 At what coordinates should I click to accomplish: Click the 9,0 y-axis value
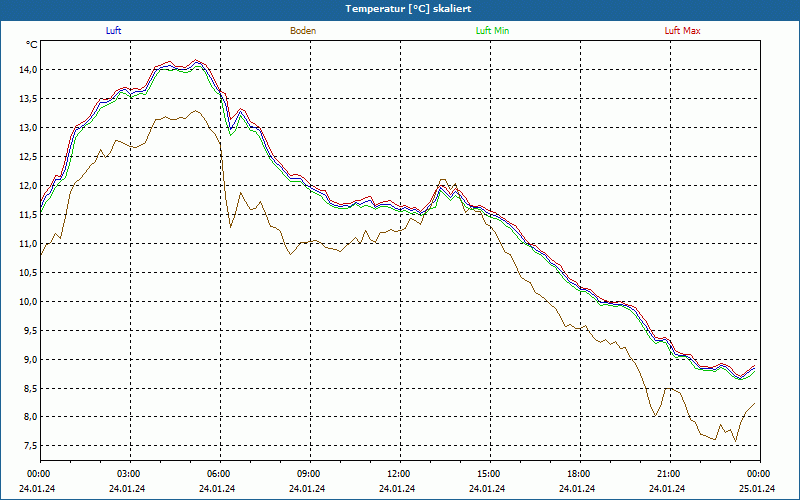click(30, 360)
